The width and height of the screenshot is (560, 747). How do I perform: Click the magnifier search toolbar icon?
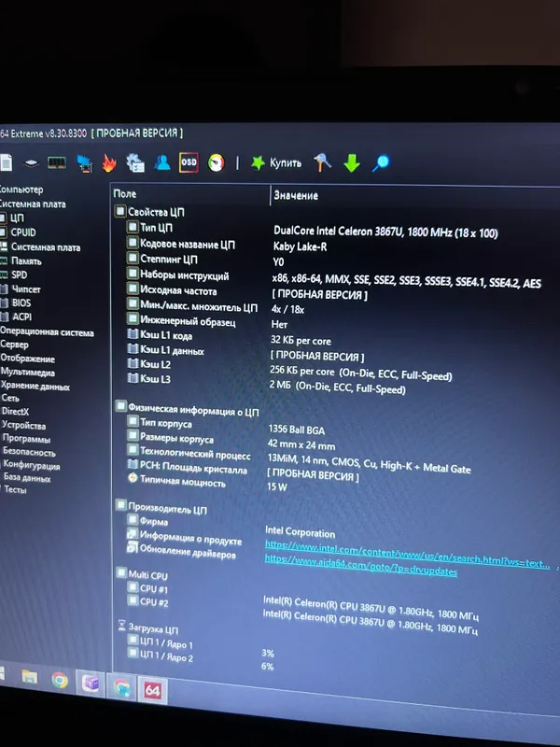[x=381, y=162]
